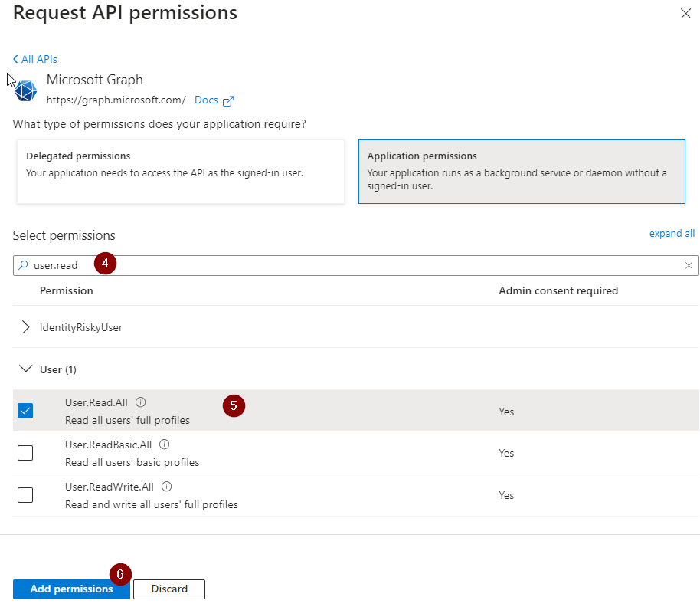Clear the permissions search with X icon
This screenshot has width=700, height=607.
click(x=689, y=265)
